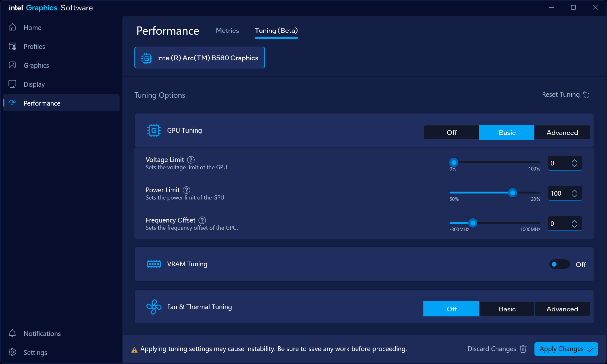The image size is (607, 364).
Task: Set GPU Tuning to Off
Action: click(x=451, y=132)
